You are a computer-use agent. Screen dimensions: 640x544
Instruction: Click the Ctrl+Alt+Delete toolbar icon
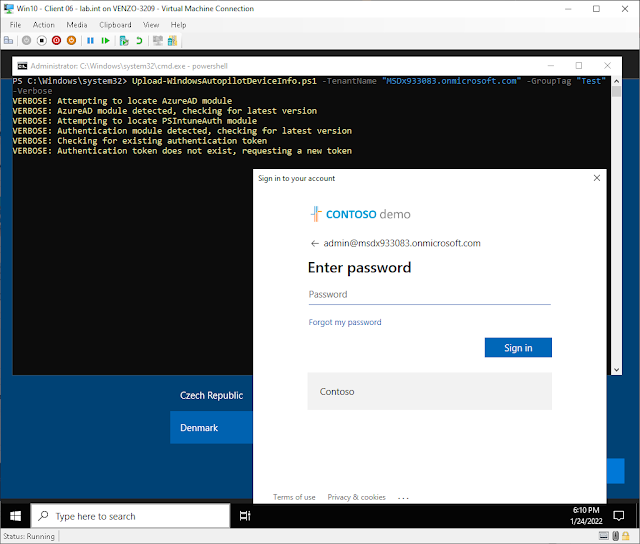click(x=9, y=40)
